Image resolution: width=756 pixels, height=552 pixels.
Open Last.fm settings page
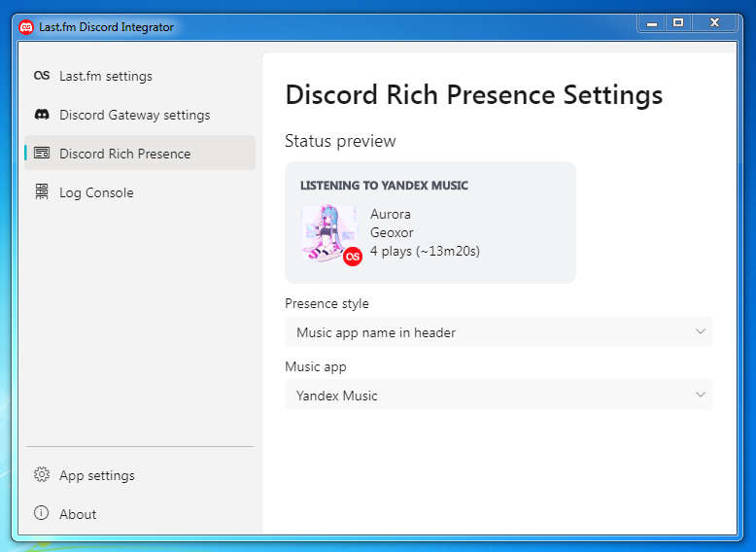point(140,76)
